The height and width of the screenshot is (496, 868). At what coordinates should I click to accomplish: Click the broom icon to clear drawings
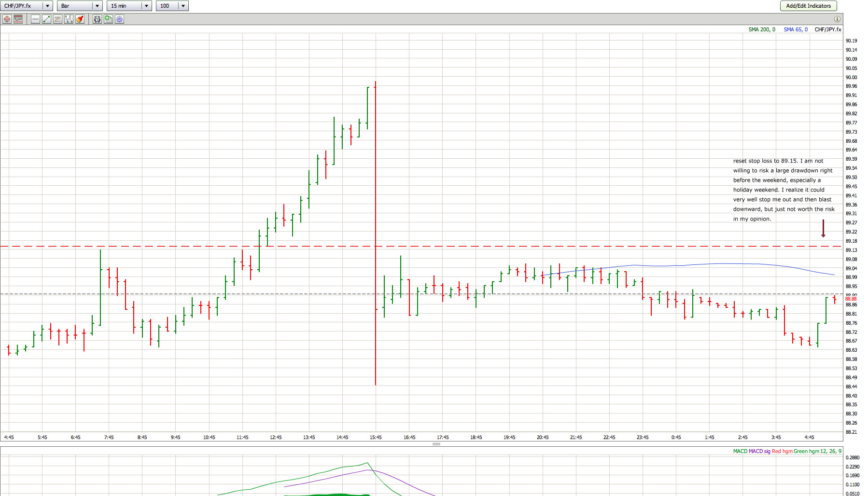80,19
